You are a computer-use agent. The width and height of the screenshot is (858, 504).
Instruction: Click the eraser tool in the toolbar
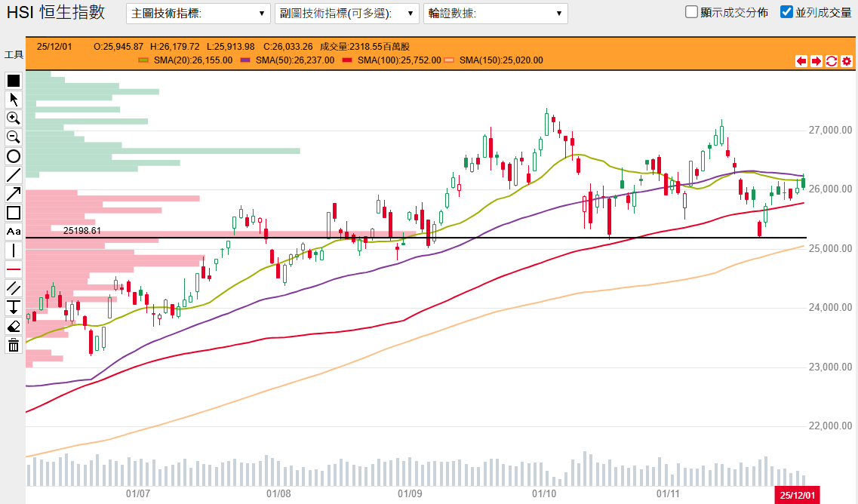click(x=12, y=326)
